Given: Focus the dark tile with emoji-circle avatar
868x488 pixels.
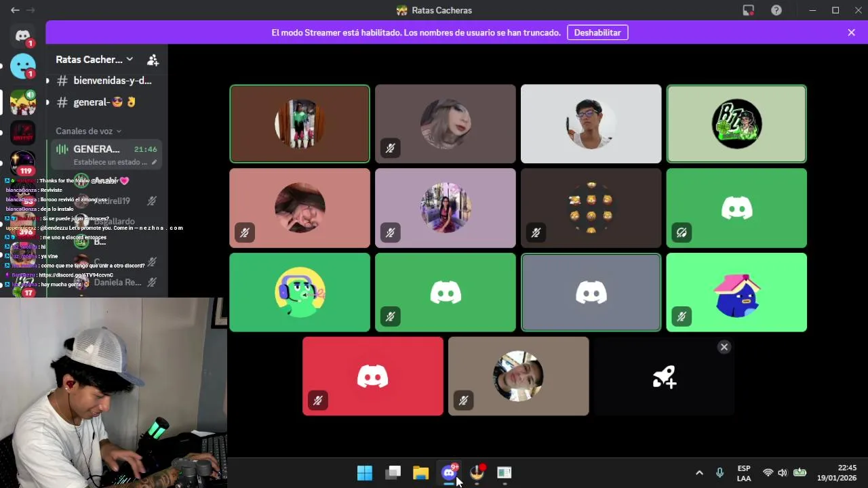Looking at the screenshot, I should 591,208.
